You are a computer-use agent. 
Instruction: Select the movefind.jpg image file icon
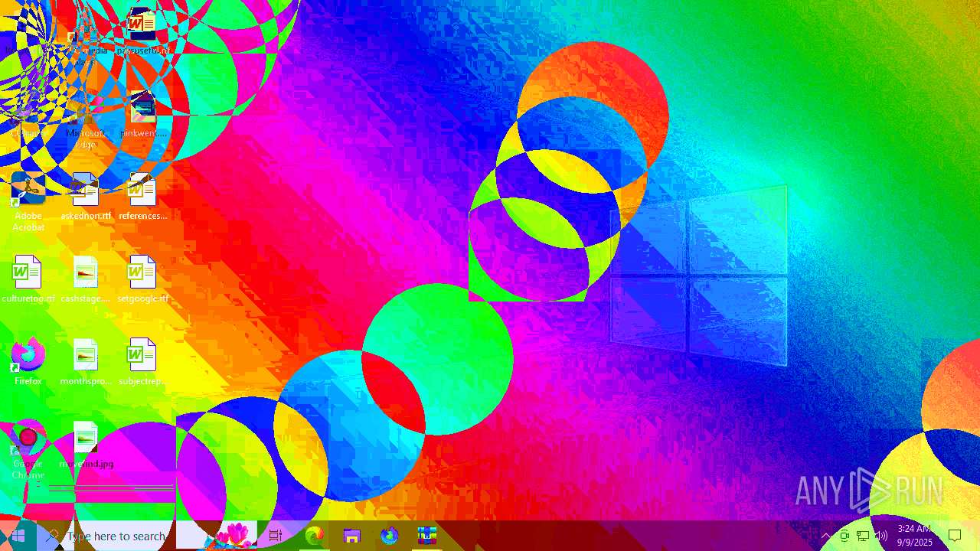pos(86,445)
